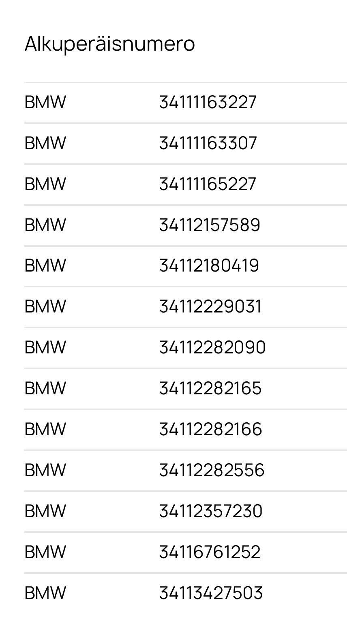The image size is (347, 644).
Task: Click the number 34112180419
Action: [209, 265]
